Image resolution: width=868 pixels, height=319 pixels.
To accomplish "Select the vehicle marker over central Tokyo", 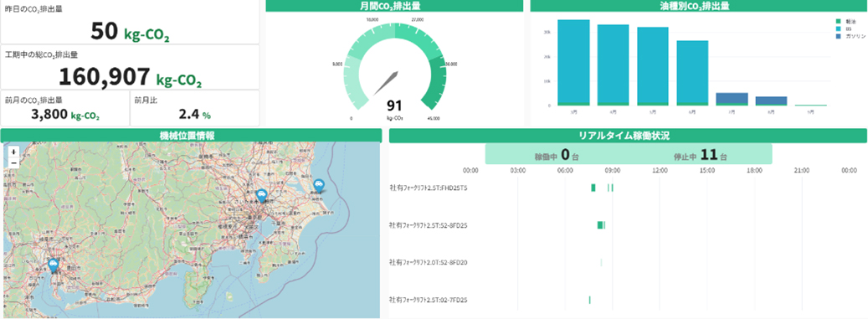I will [x=261, y=196].
